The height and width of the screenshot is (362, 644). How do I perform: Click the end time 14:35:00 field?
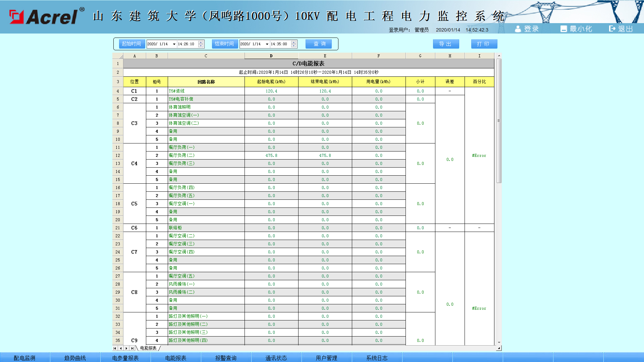pyautogui.click(x=279, y=44)
